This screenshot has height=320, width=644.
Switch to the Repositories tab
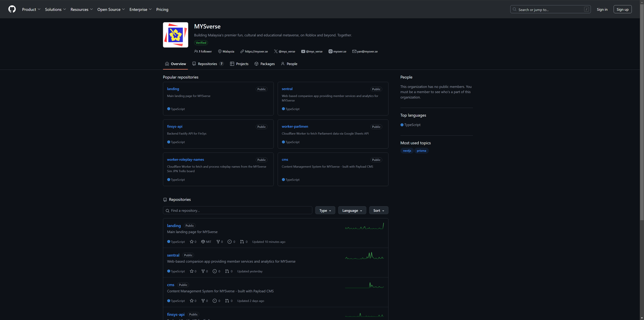(x=208, y=64)
